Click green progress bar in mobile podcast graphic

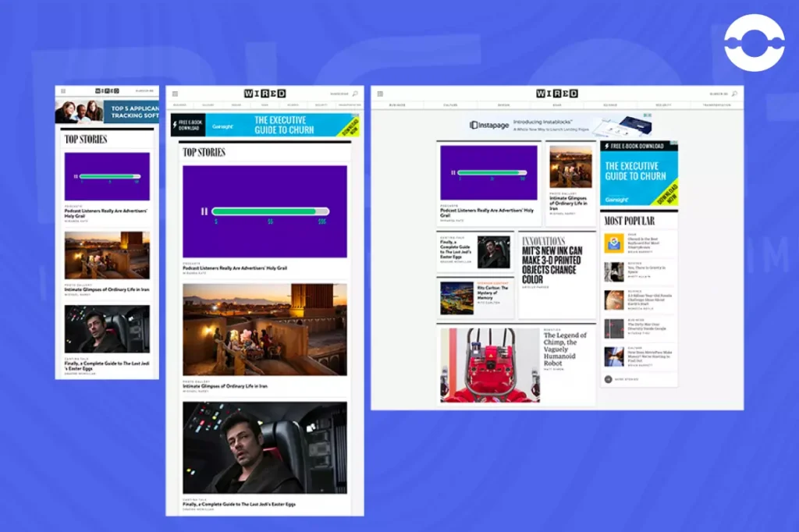pyautogui.click(x=109, y=176)
